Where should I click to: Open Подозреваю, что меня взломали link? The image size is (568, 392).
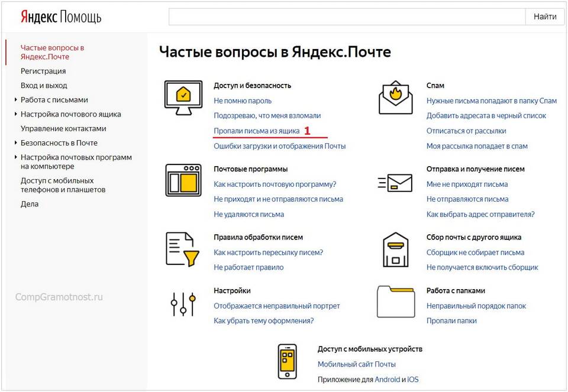click(267, 115)
